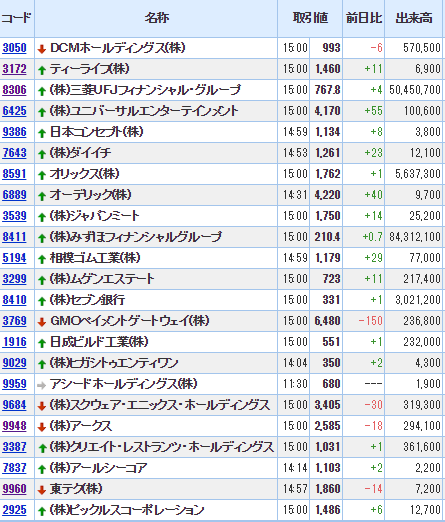Click the 名称 column header
445x522 pixels.
click(x=156, y=18)
